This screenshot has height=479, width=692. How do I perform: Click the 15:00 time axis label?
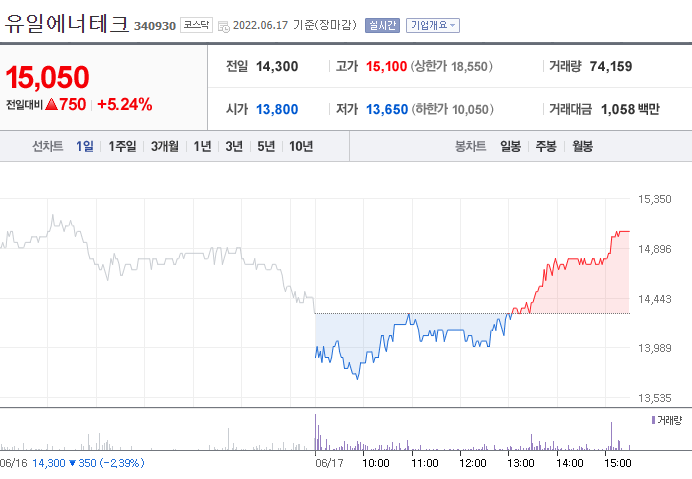pyautogui.click(x=617, y=463)
